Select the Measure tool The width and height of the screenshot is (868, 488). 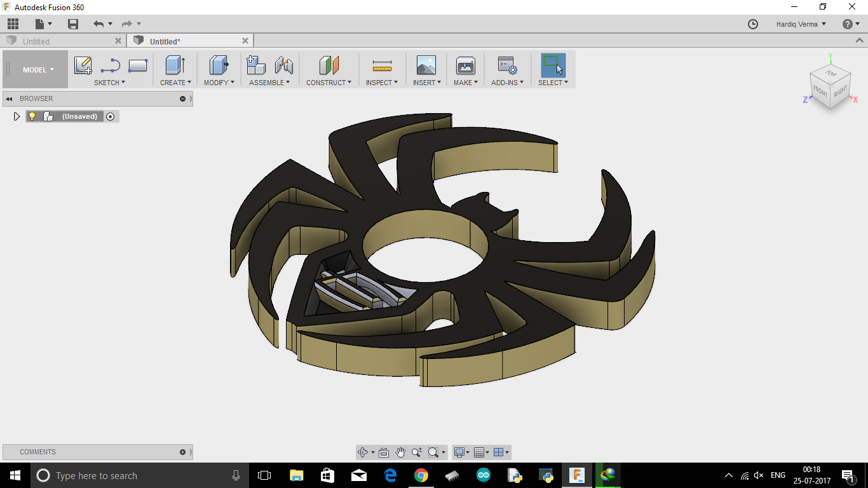click(382, 65)
